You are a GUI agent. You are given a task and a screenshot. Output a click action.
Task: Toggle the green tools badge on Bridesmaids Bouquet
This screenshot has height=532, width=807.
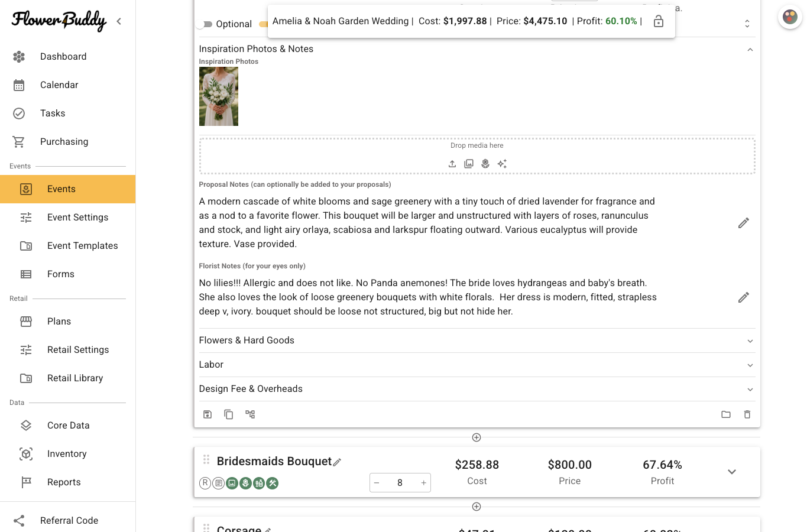273,483
